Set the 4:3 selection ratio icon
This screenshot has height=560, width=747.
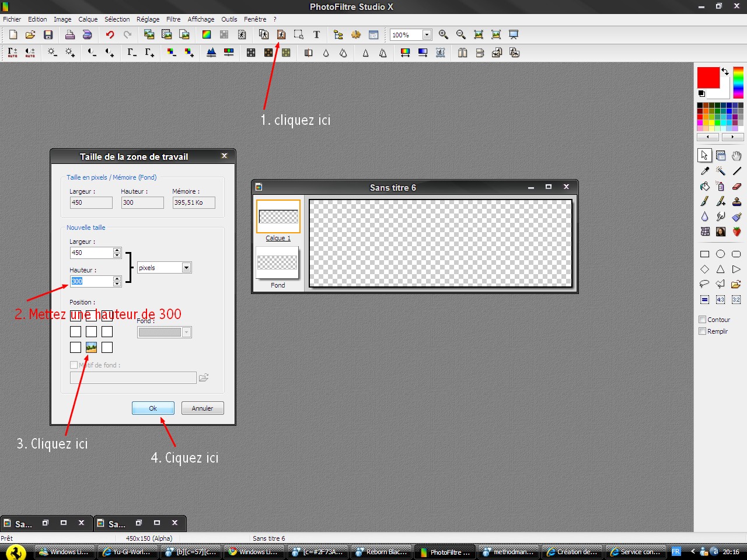(721, 299)
